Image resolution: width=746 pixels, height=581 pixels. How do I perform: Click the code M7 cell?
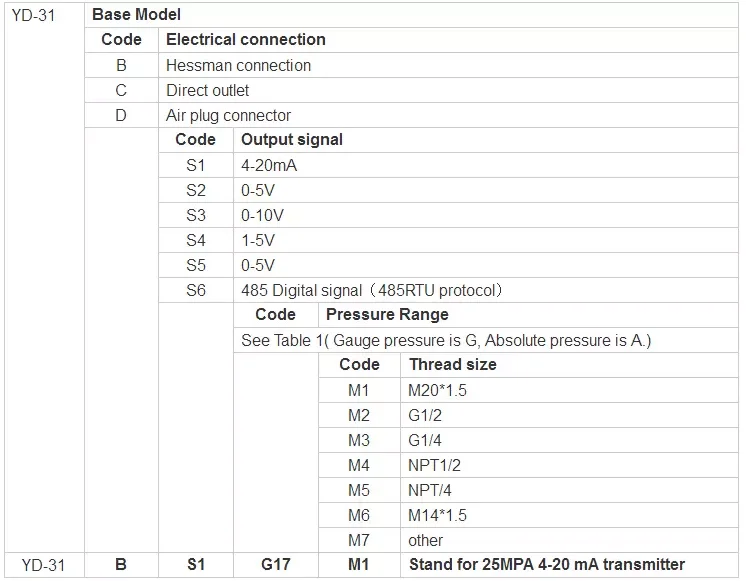point(359,540)
